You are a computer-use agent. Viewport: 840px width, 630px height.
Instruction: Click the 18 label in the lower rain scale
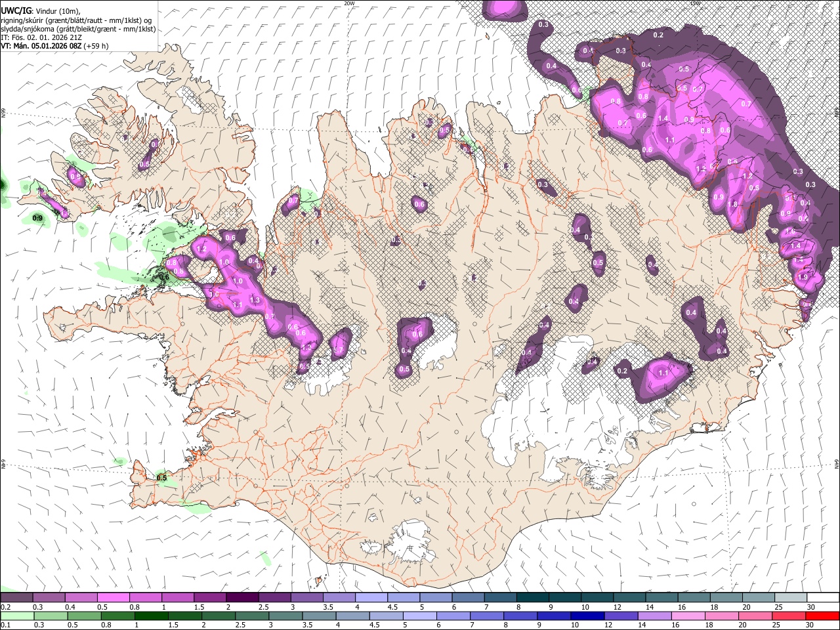click(709, 625)
